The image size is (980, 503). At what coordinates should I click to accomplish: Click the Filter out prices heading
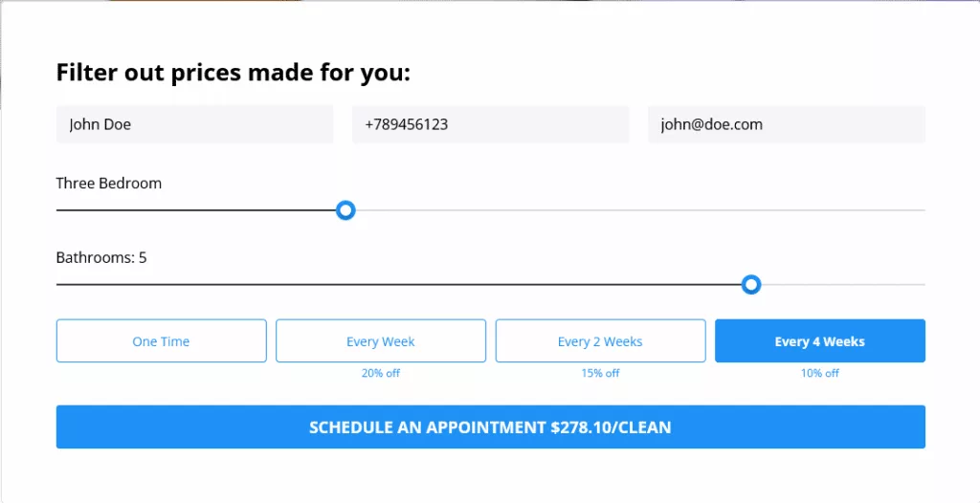coord(233,73)
